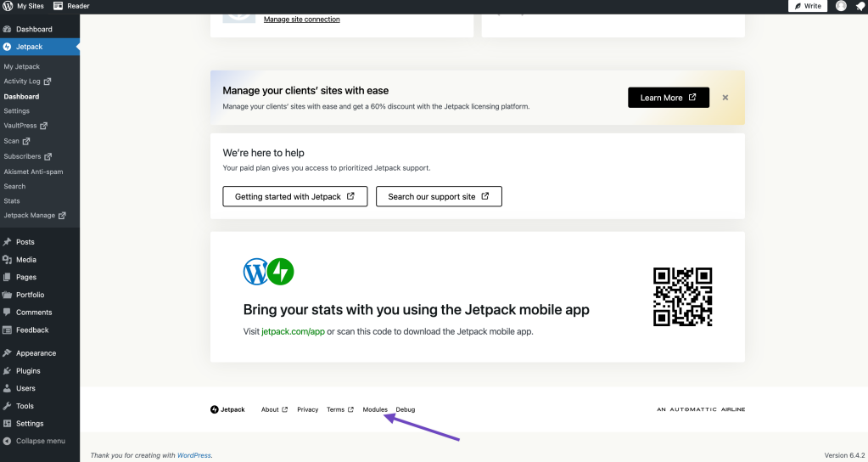Click Getting started with Jetpack button
The width and height of the screenshot is (868, 462).
coord(295,197)
